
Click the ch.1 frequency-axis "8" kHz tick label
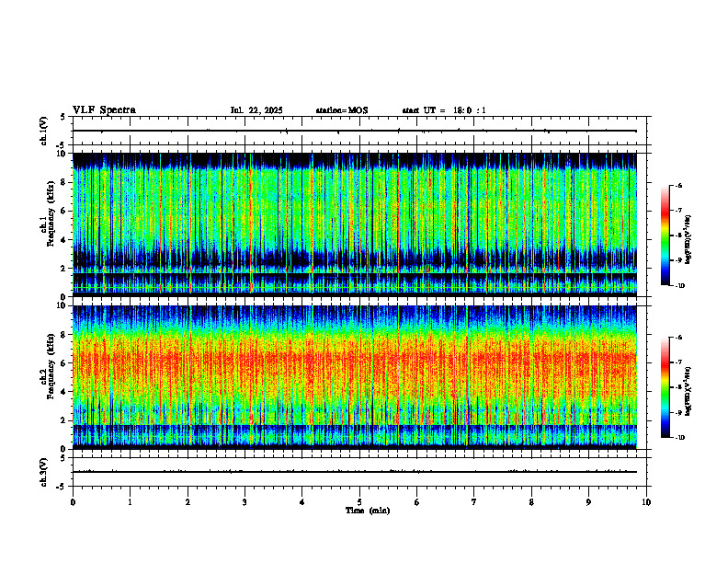64,182
